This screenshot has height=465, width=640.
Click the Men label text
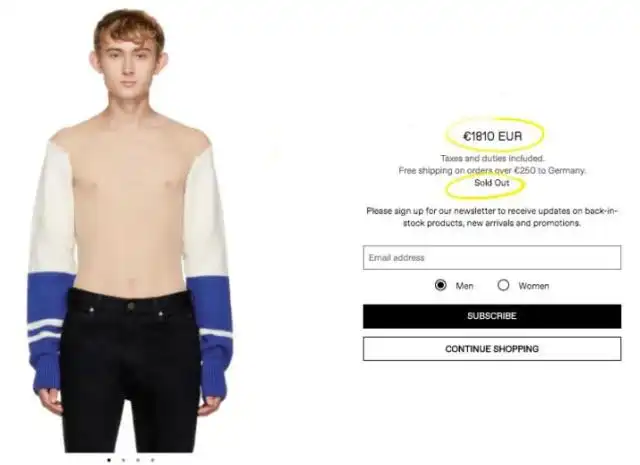click(x=464, y=286)
